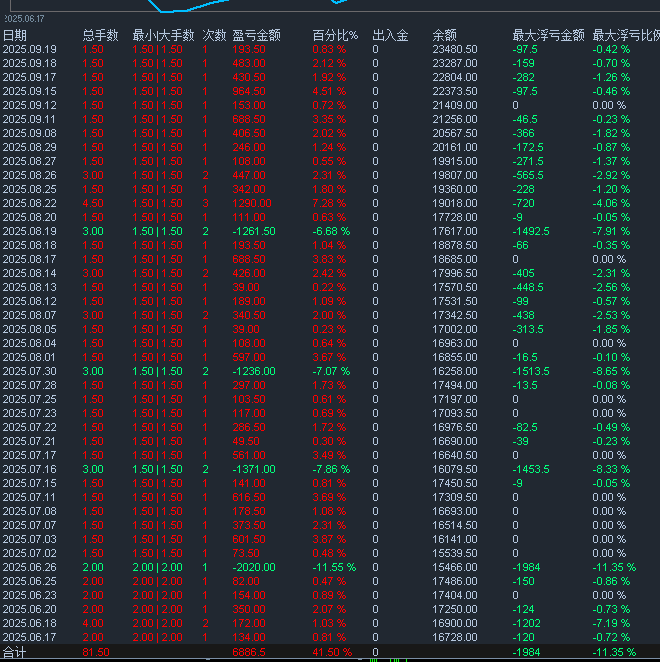Select the 2025.08.19 loss row date
The width and height of the screenshot is (660, 662).
pos(29,230)
